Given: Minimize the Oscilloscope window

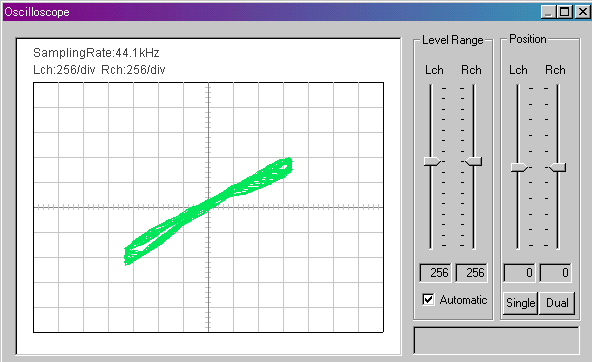Looking at the screenshot, I should 548,12.
